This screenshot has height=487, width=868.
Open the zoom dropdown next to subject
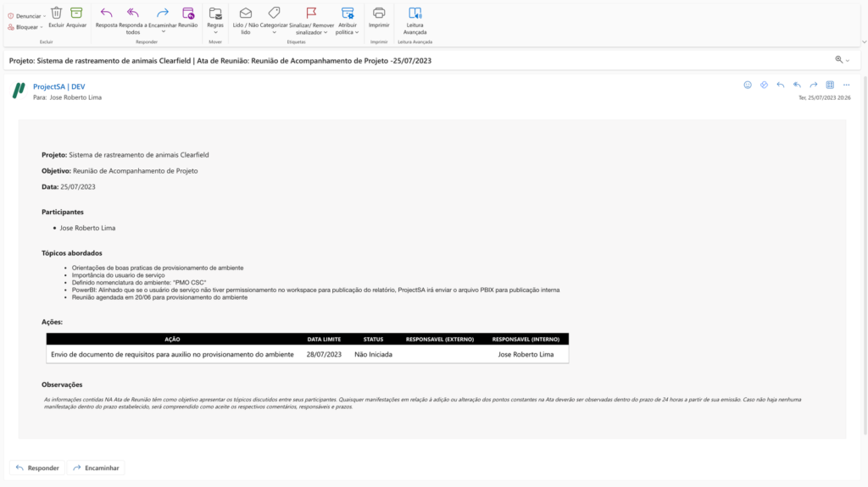842,60
